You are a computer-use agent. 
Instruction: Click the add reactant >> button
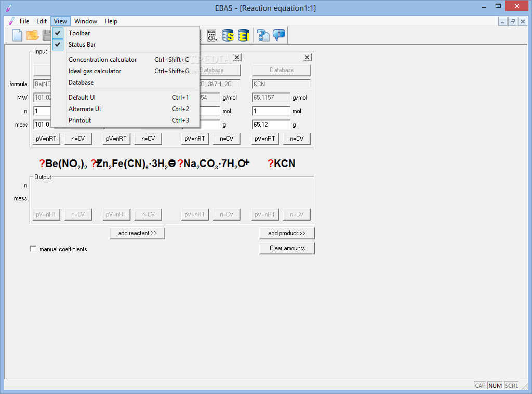(137, 233)
